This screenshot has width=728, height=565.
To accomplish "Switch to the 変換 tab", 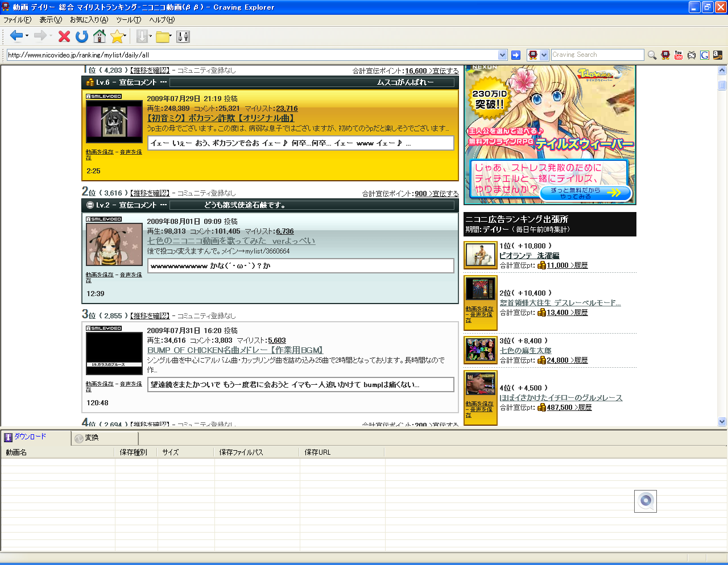I will click(105, 438).
